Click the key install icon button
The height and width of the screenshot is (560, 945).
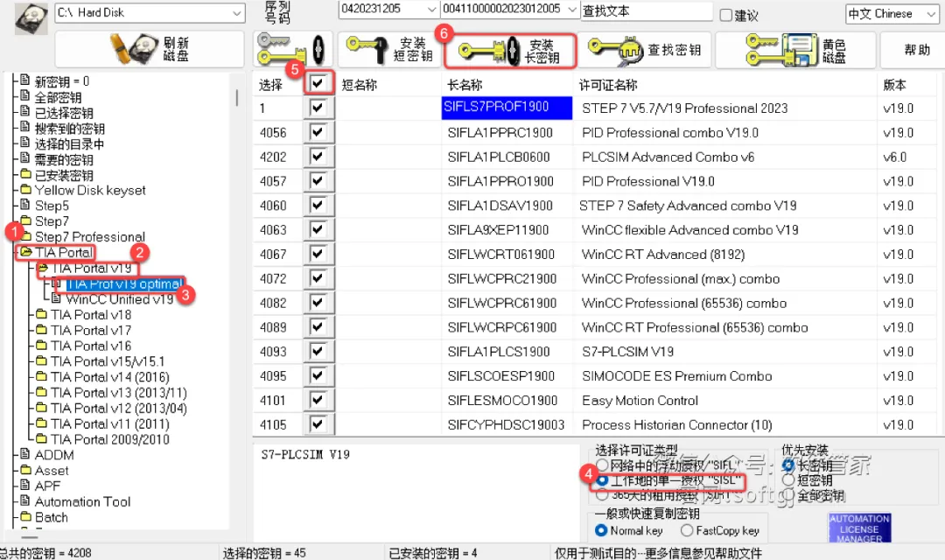(x=292, y=49)
